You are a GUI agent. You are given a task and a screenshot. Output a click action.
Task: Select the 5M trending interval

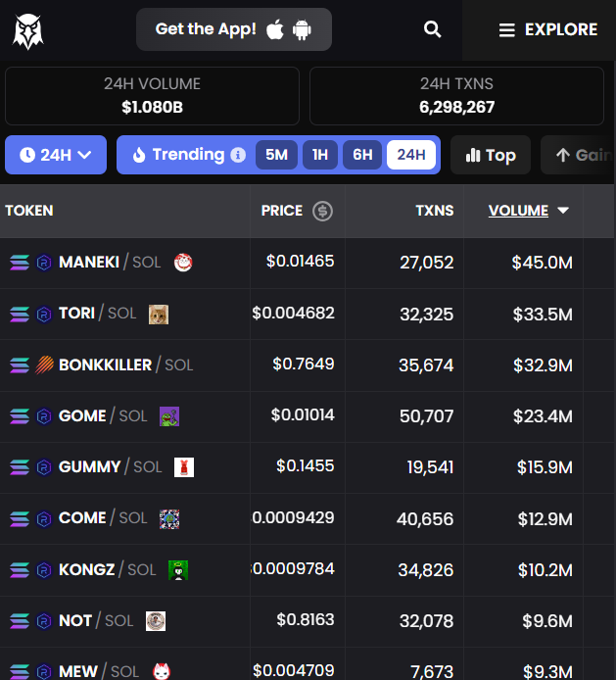click(x=276, y=155)
